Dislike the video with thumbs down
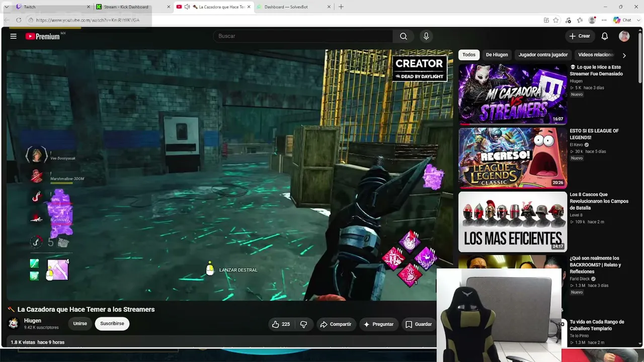 click(303, 324)
